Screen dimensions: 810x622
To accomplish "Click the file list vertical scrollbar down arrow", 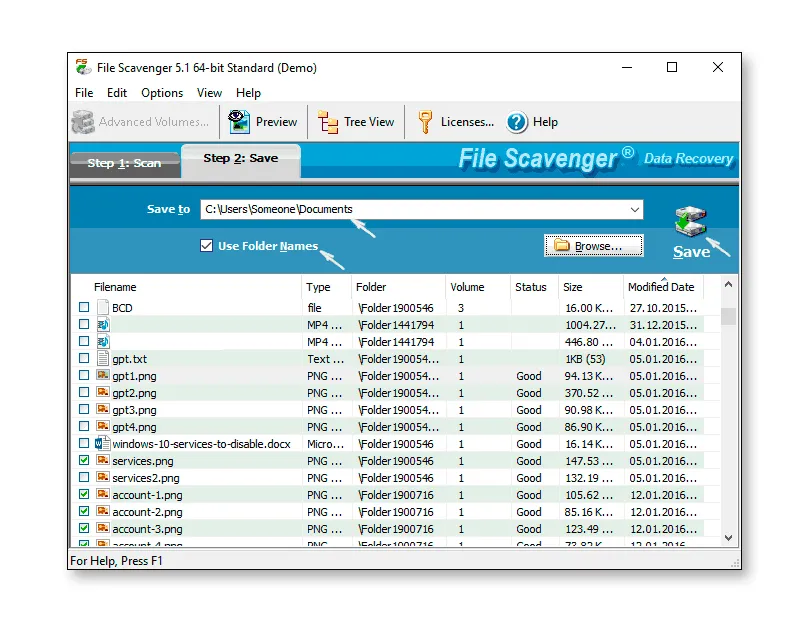I will click(729, 538).
